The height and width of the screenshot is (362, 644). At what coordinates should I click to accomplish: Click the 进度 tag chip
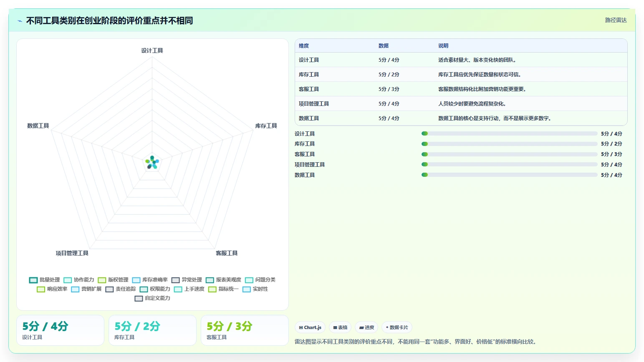coord(366,327)
